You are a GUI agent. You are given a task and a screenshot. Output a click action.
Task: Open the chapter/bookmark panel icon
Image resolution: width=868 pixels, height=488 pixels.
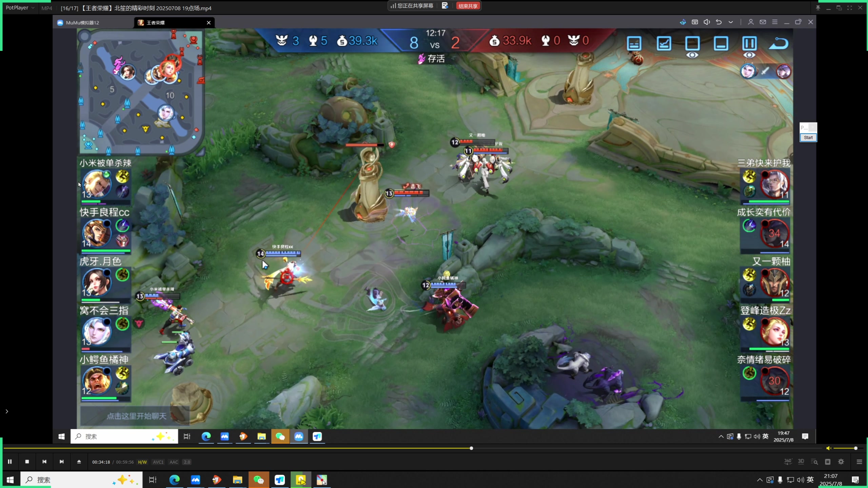(828, 462)
